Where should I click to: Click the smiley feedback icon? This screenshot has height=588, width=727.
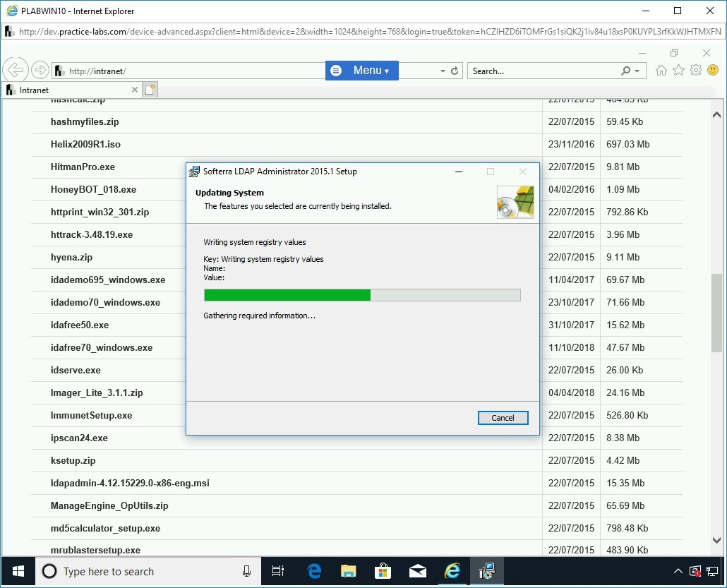point(713,71)
